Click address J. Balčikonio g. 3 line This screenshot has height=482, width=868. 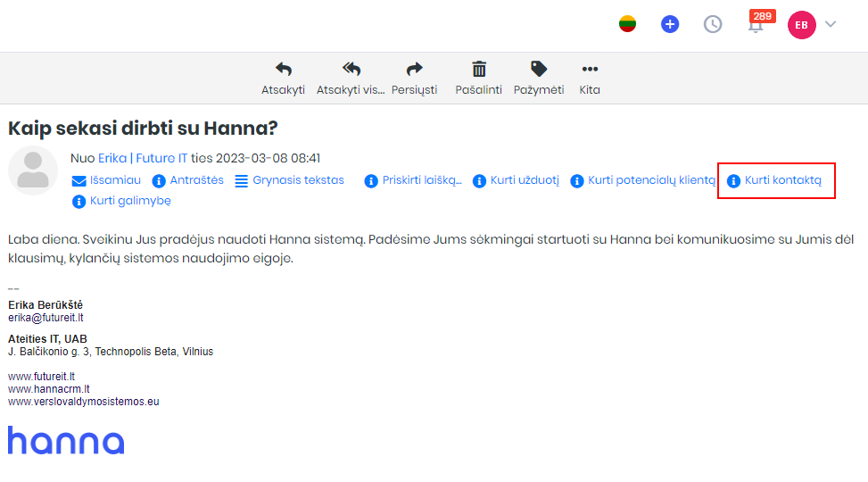(111, 352)
